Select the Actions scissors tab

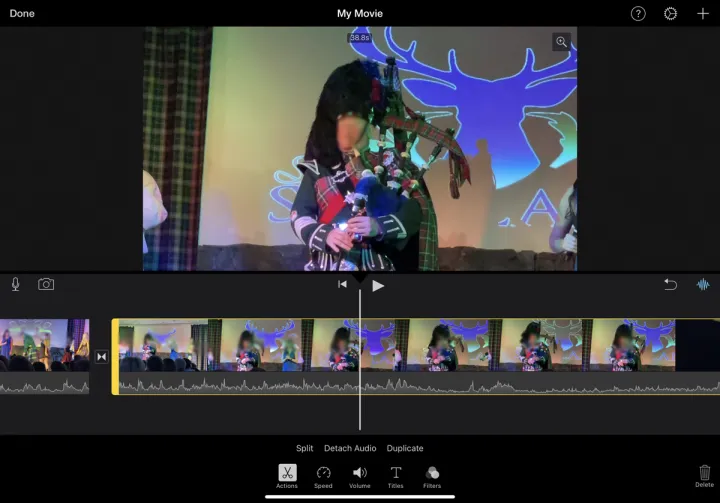(287, 475)
